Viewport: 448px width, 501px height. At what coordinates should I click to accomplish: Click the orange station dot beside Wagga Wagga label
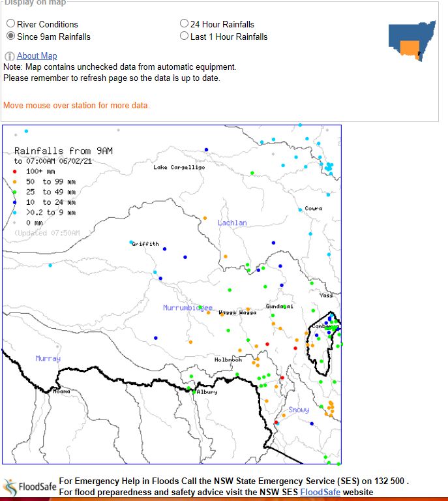point(222,314)
